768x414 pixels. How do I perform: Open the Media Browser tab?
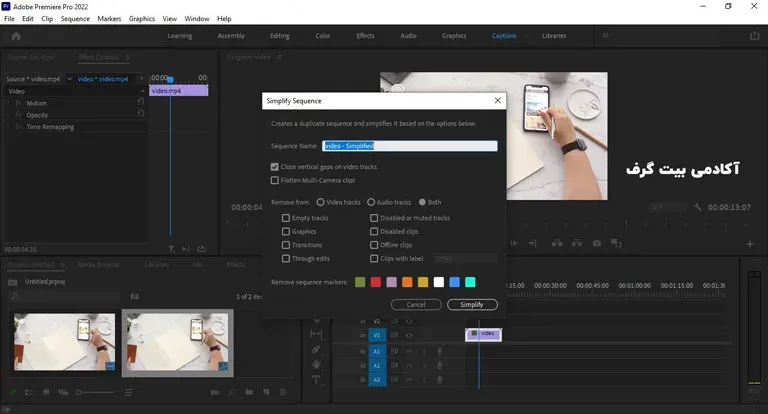(x=99, y=265)
